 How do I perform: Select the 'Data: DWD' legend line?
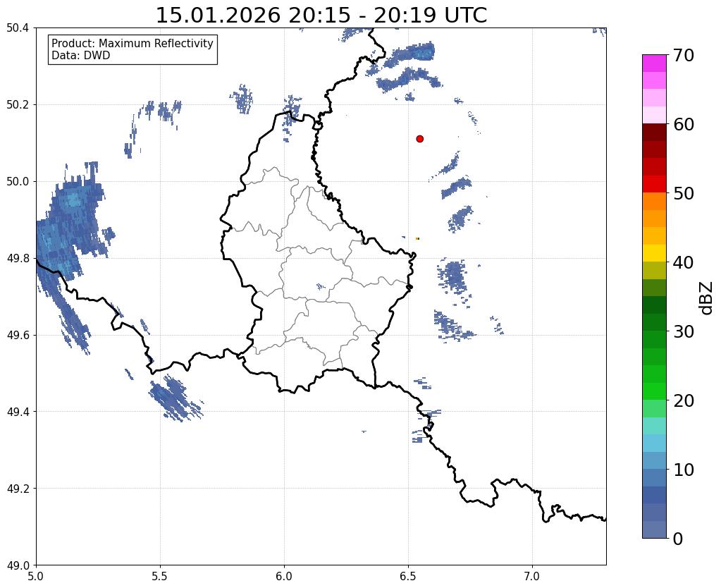(x=81, y=56)
